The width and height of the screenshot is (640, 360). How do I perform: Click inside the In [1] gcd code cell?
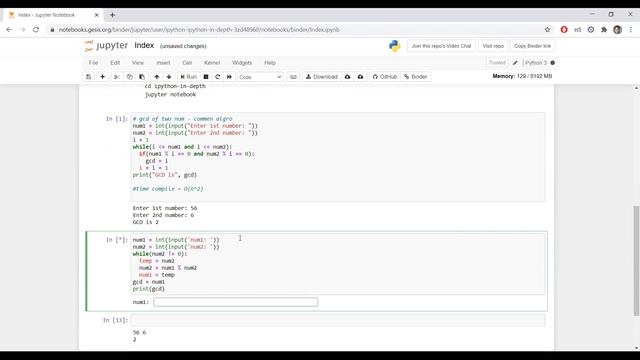coord(338,157)
